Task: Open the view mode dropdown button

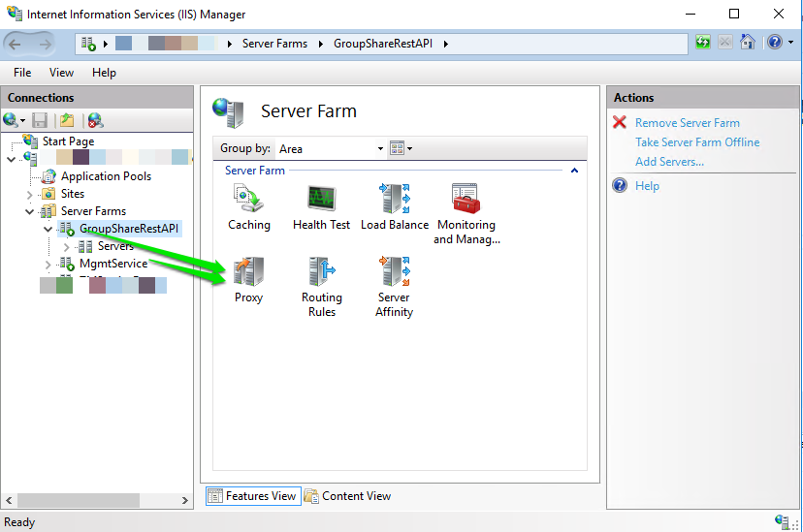Action: click(401, 148)
